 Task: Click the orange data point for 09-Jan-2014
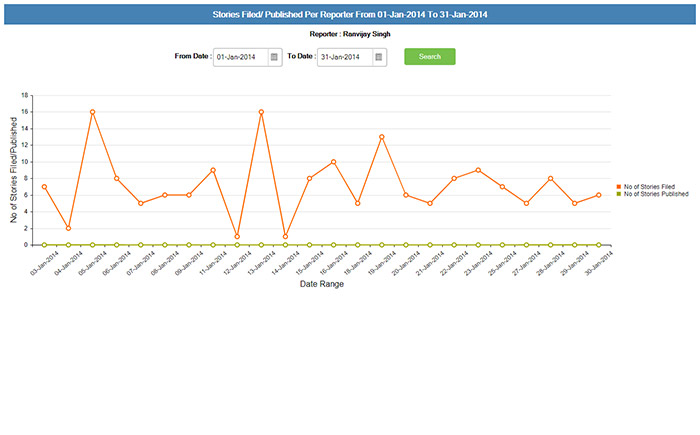coord(189,195)
